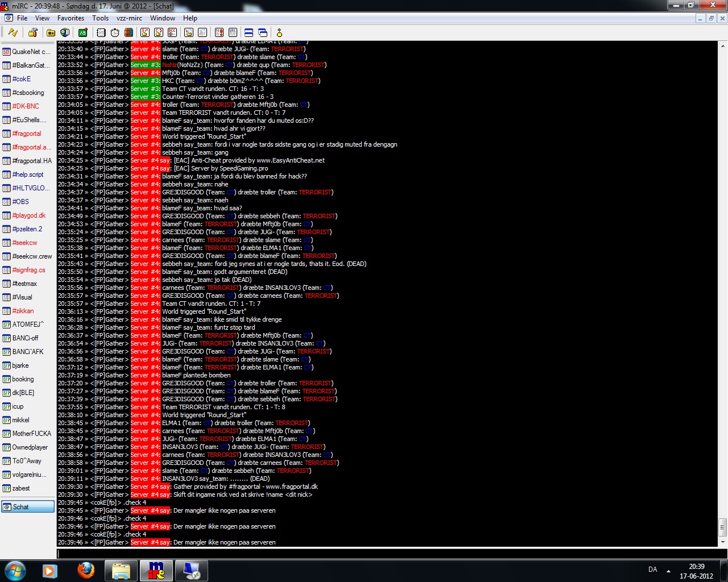Open Log Files toolbar icon

click(x=202, y=32)
